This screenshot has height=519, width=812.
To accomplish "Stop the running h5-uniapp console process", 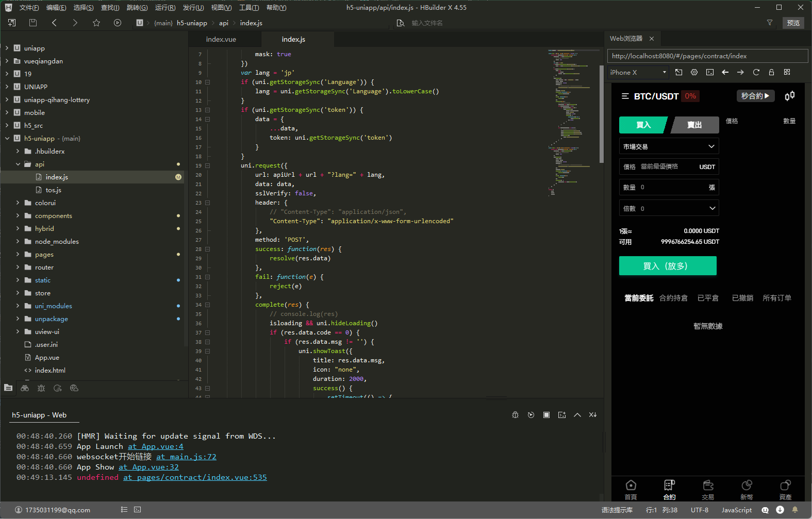I will point(546,415).
